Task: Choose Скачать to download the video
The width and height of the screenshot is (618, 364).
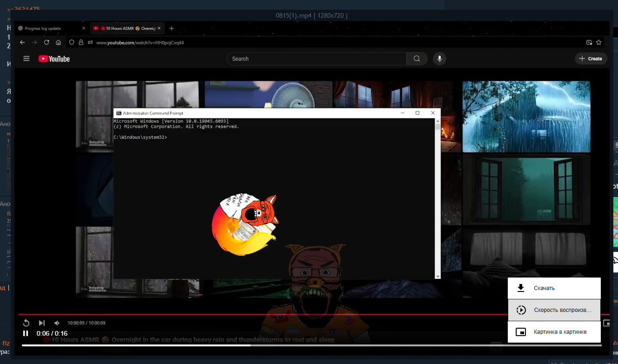Action: pyautogui.click(x=554, y=288)
